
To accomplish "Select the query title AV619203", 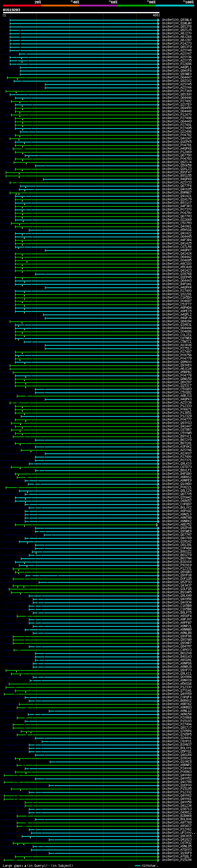I will (11, 10).
